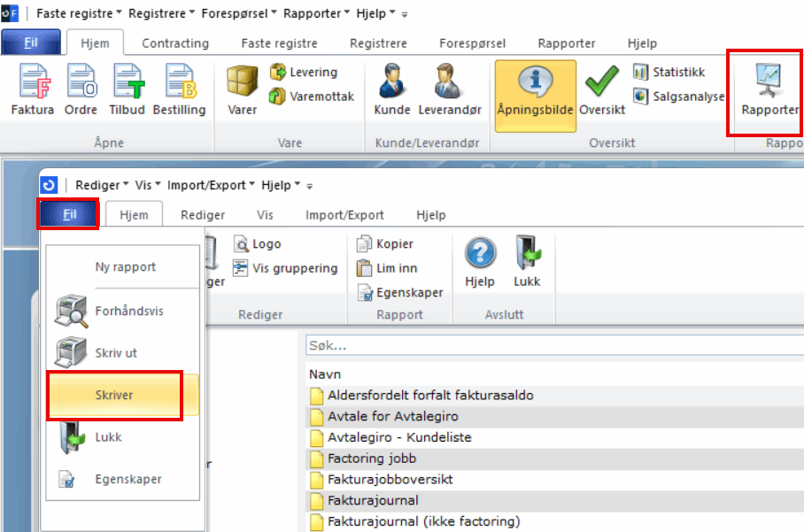
Task: Open the Rediger dropdown in report window title bar
Action: coord(102,185)
